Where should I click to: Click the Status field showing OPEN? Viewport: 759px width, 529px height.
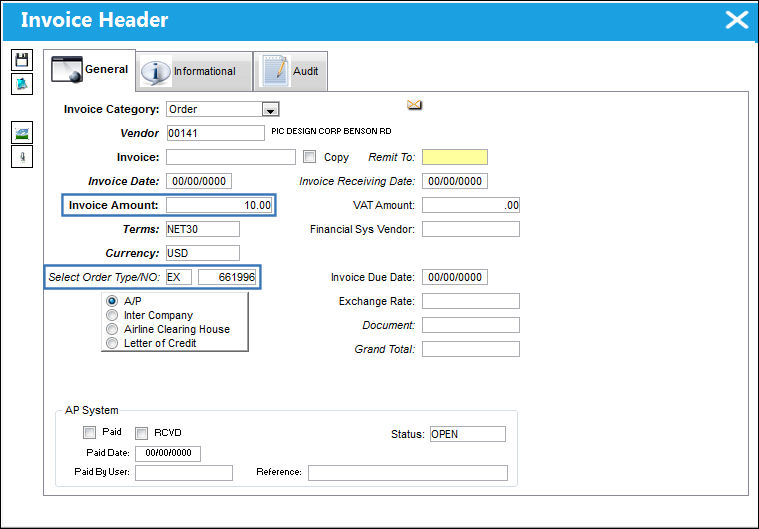click(468, 434)
